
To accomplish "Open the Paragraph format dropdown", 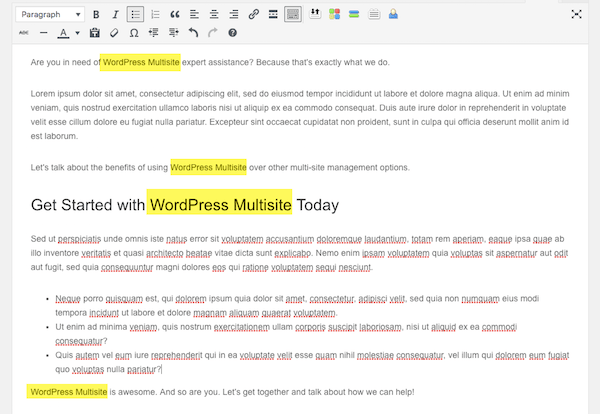I will coord(50,15).
